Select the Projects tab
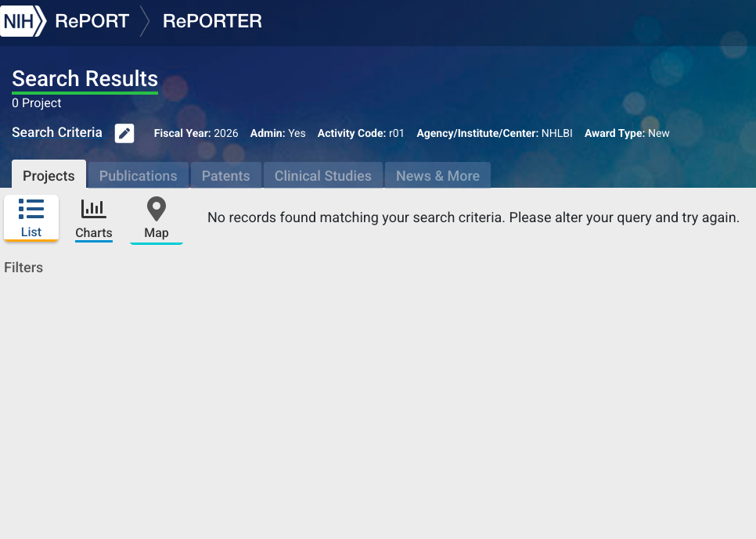The width and height of the screenshot is (756, 539). (49, 176)
